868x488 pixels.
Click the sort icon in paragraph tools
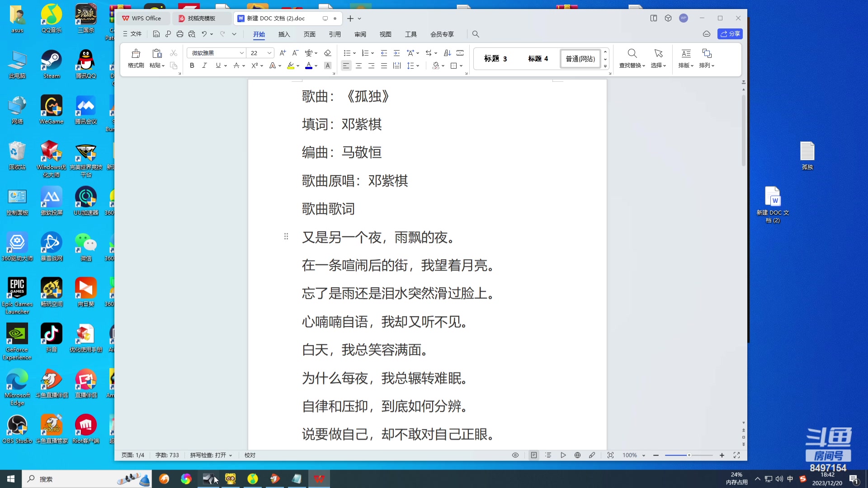(447, 53)
